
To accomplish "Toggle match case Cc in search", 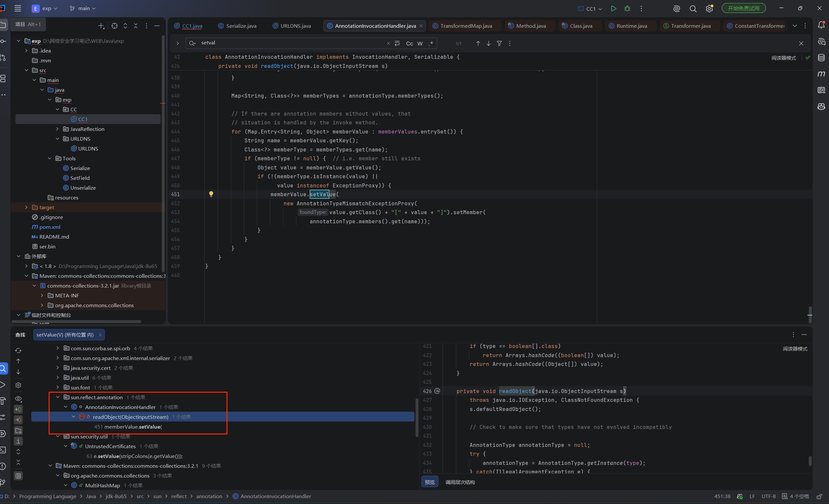I will [x=409, y=43].
